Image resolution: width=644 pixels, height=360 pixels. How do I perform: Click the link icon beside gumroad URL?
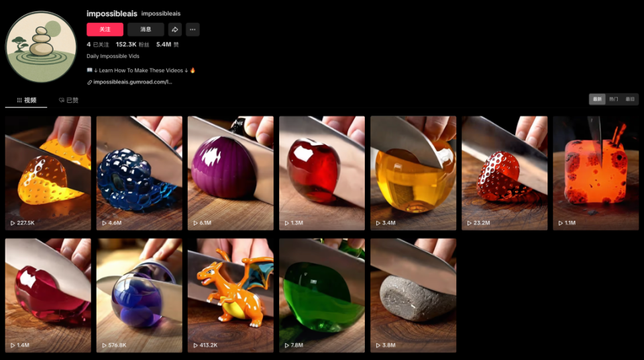pos(89,83)
